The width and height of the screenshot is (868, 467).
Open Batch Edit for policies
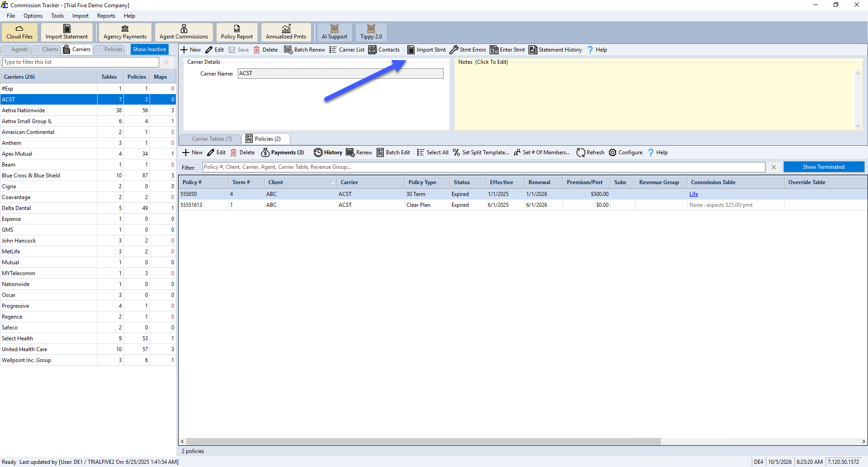click(x=393, y=152)
